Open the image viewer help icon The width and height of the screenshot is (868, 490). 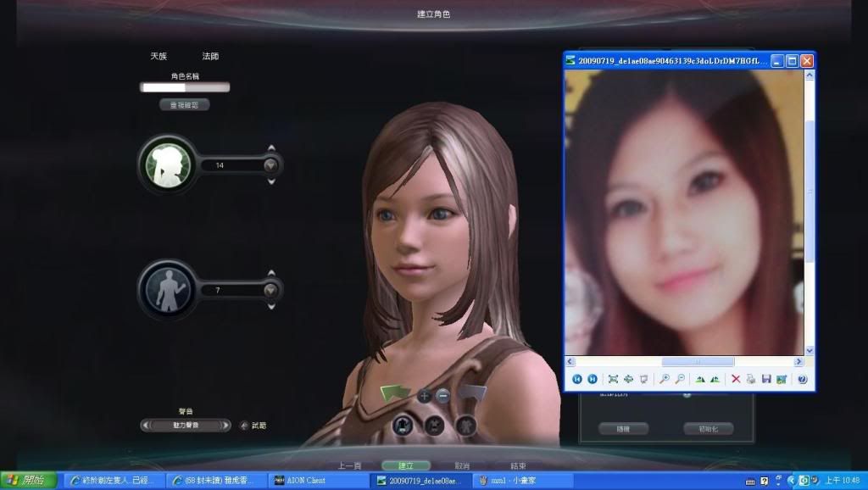[x=801, y=379]
